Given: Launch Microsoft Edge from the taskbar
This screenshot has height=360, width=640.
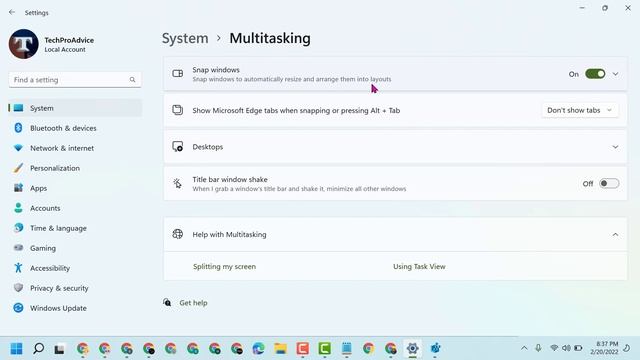Looking at the screenshot, I should (x=258, y=349).
